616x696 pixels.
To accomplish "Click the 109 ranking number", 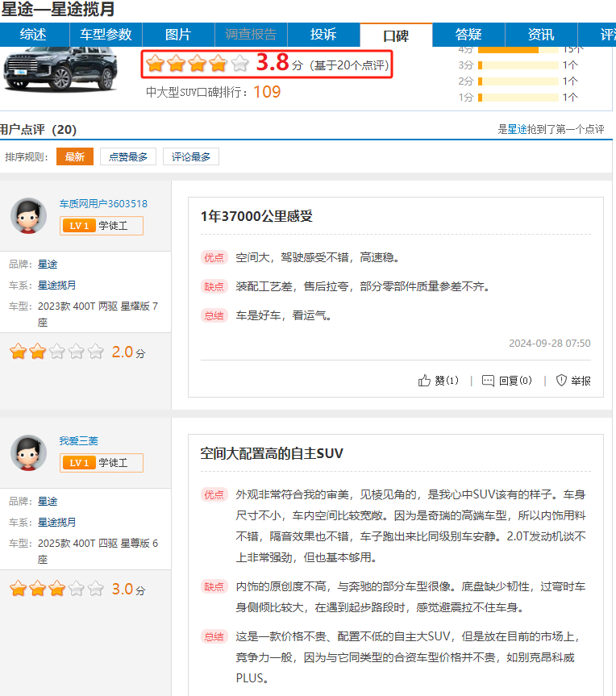I will (x=267, y=92).
